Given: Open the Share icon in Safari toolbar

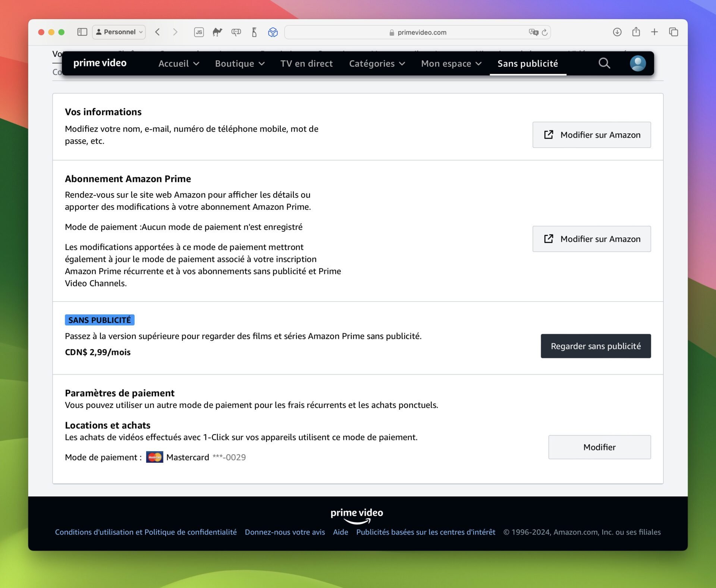Looking at the screenshot, I should tap(636, 32).
